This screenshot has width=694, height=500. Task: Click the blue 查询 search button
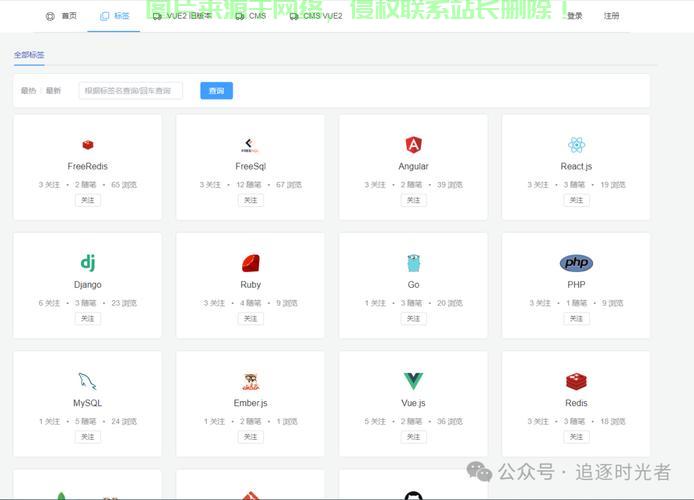(216, 91)
